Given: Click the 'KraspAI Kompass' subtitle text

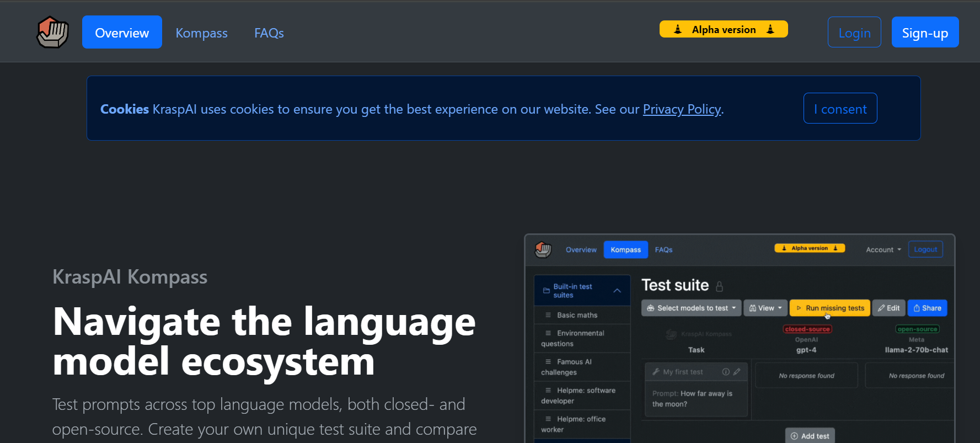Looking at the screenshot, I should click(130, 277).
